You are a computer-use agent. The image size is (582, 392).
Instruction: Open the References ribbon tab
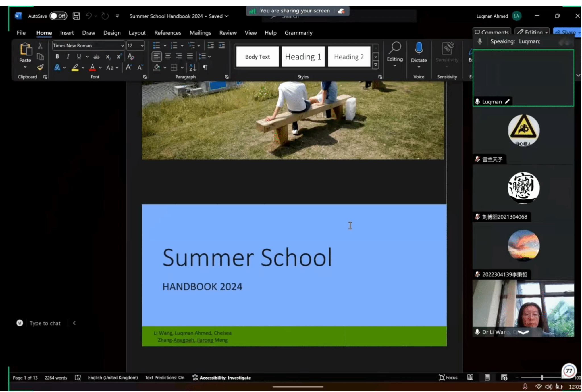click(167, 33)
